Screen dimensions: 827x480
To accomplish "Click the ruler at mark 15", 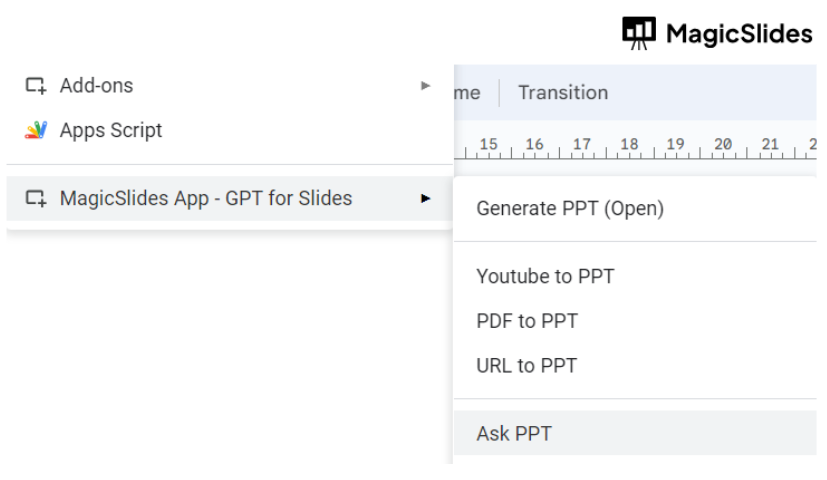I will (x=488, y=145).
